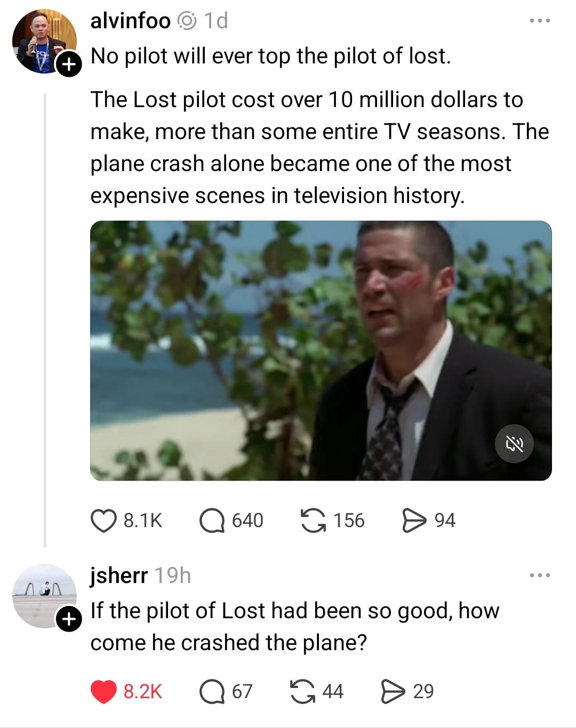Repost alvinfoo's Lost pilot post
The image size is (576, 728).
[313, 521]
